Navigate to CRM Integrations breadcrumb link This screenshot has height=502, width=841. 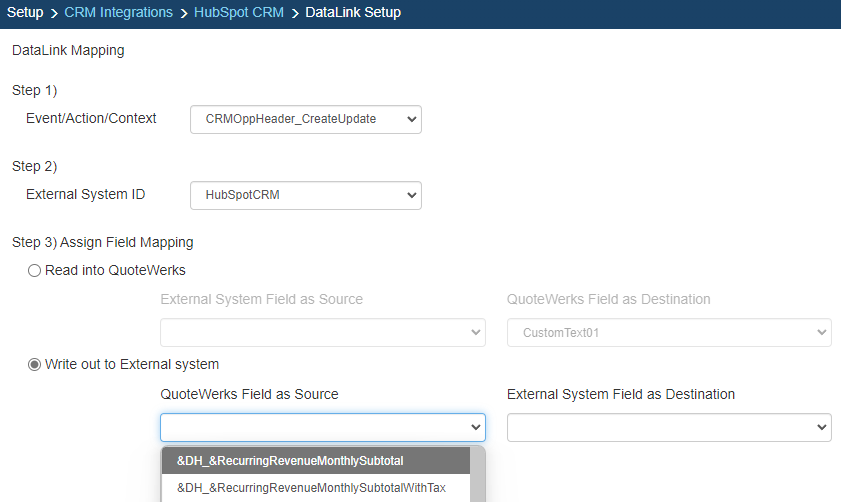[118, 13]
